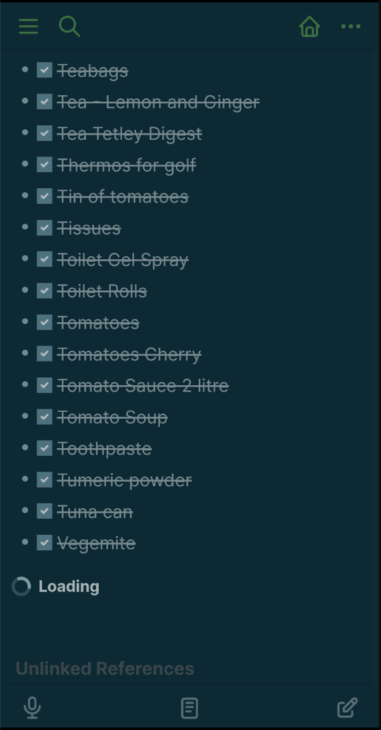Collapse bullet next to Thermos for golf
Viewport: 381px width, 730px height.
pyautogui.click(x=25, y=164)
